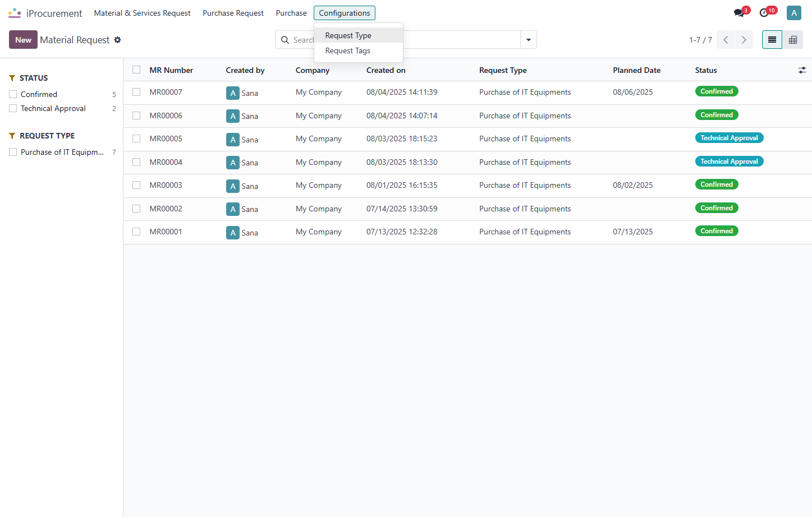Check the Technical Approval status filter
The width and height of the screenshot is (812, 517).
point(13,108)
